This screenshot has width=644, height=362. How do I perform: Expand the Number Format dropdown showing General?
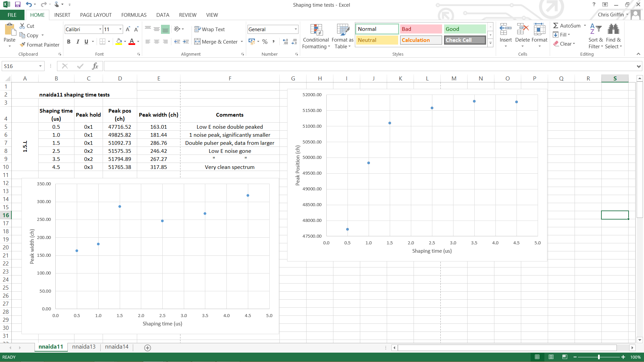pos(296,29)
